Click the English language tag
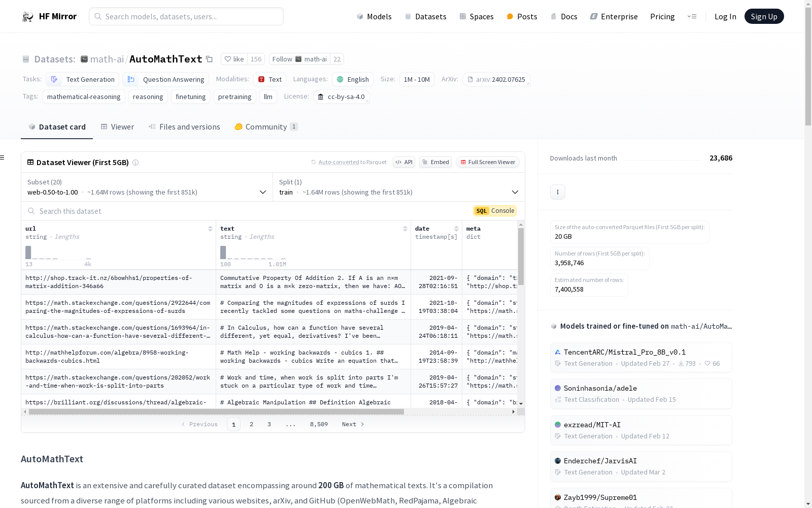This screenshot has width=812, height=508. pos(353,79)
